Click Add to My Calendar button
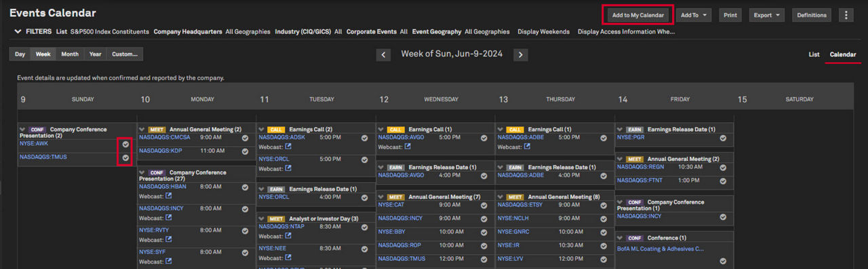This screenshot has width=868, height=269. 637,15
